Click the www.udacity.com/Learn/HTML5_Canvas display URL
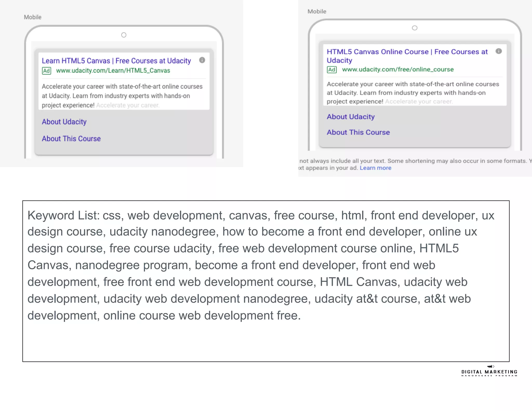 pos(113,71)
